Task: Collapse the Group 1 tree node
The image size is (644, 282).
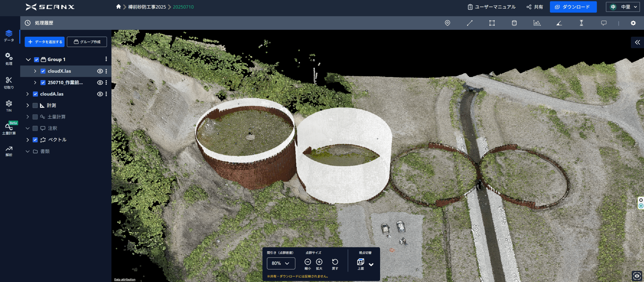Action: pyautogui.click(x=28, y=60)
